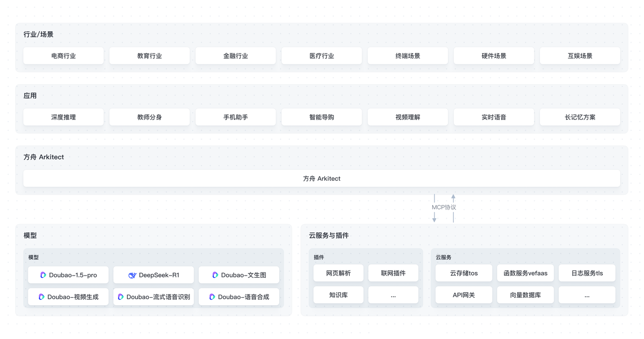Select the Doubao-流式语音识别 model card

click(153, 297)
